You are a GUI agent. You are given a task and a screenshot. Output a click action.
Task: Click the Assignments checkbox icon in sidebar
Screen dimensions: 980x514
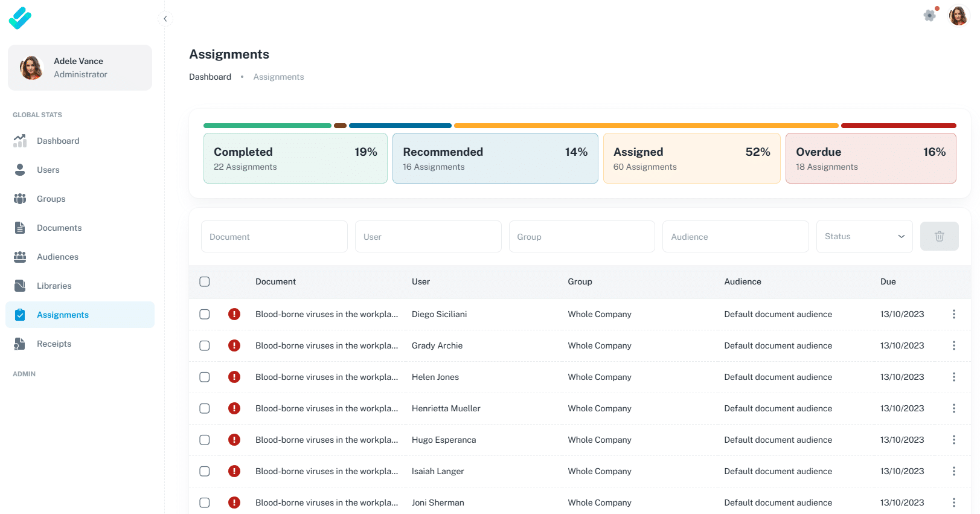tap(20, 315)
